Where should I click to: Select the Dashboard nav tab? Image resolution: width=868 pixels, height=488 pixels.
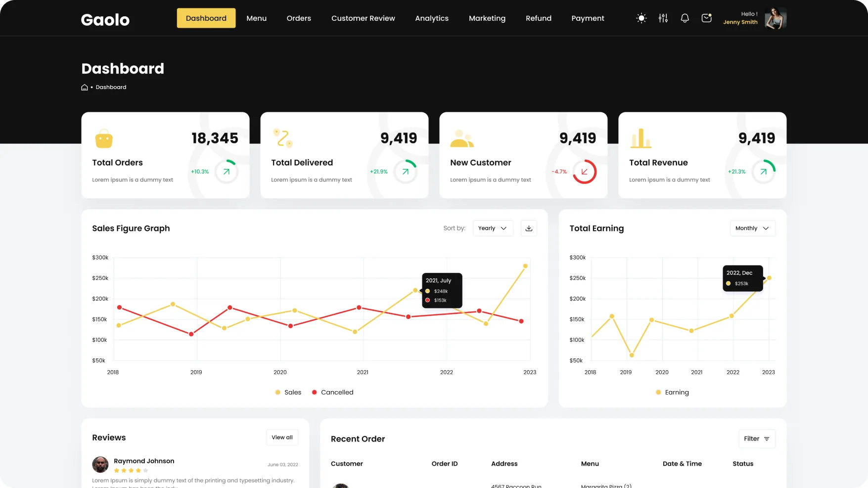(x=206, y=18)
